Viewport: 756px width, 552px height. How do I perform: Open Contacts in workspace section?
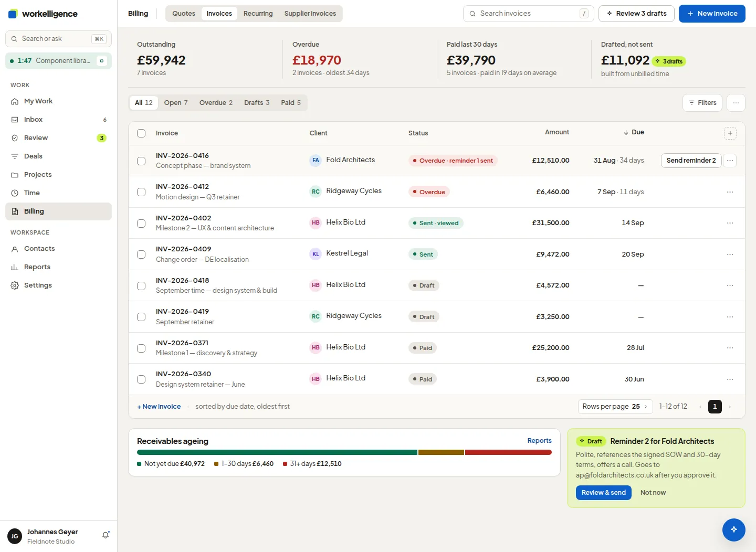pyautogui.click(x=58, y=249)
